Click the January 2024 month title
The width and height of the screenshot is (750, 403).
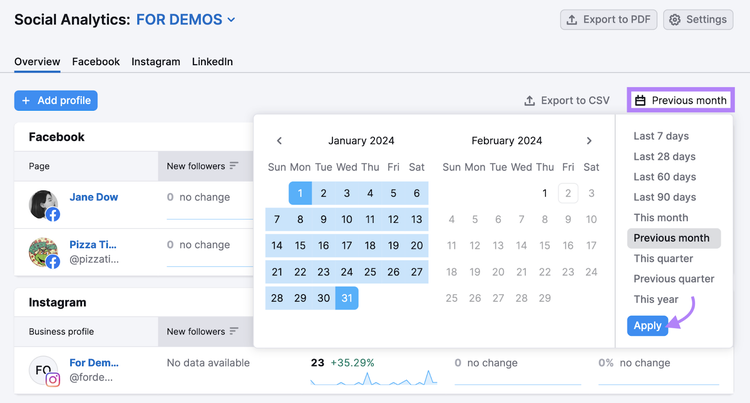coord(361,141)
